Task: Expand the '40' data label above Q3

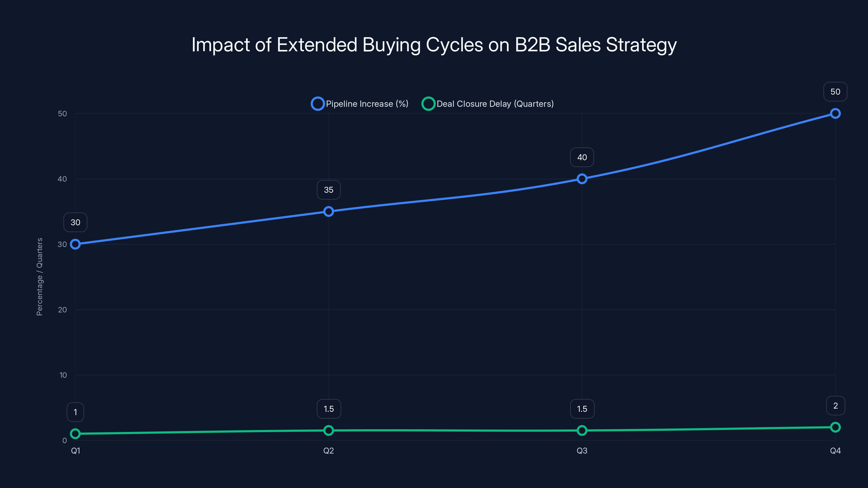Action: pos(582,157)
